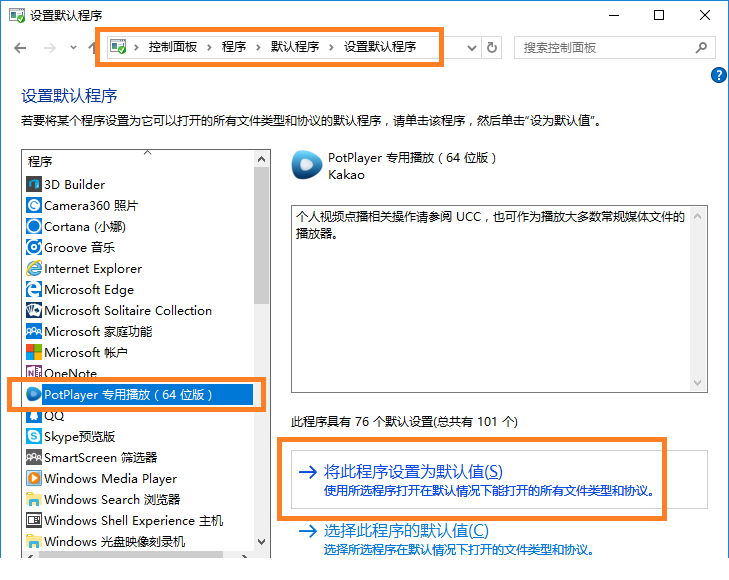Click 将此程序设置为默认值(S) link
Screen dimensions: 729x580
[413, 471]
